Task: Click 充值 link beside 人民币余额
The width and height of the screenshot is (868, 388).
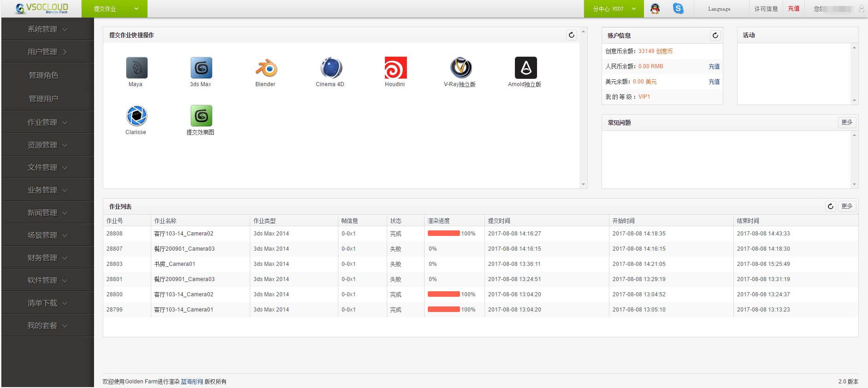Action: pos(714,66)
